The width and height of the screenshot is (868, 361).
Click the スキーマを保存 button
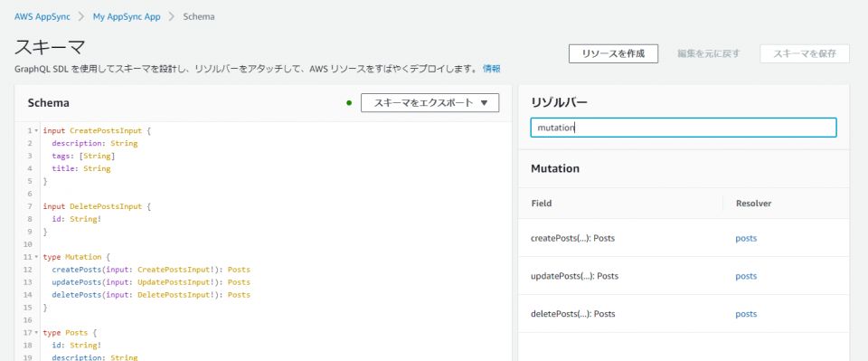805,53
